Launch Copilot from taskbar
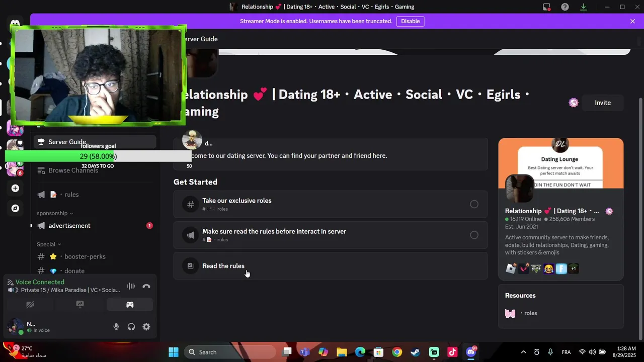Image resolution: width=644 pixels, height=362 pixels. tap(323, 352)
